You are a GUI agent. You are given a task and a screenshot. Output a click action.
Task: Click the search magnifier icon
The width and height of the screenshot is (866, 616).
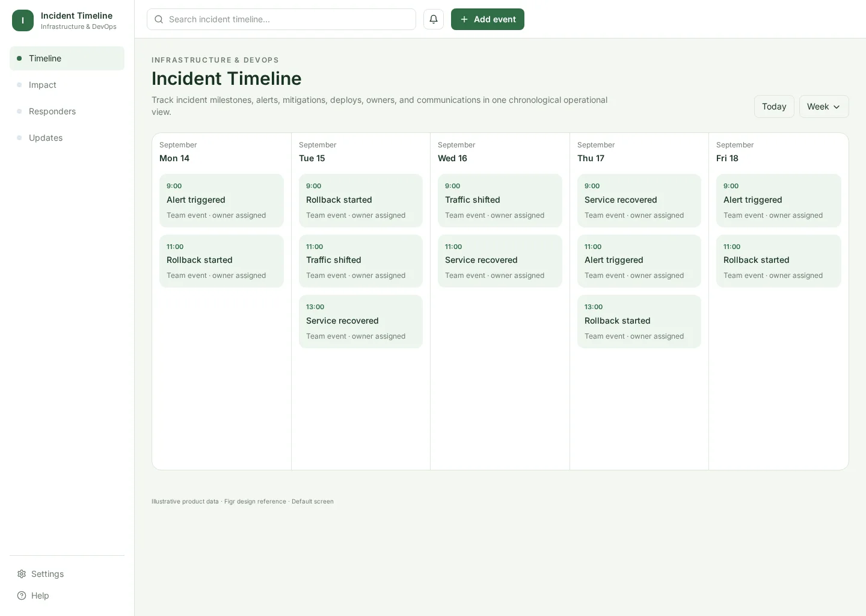(x=159, y=19)
